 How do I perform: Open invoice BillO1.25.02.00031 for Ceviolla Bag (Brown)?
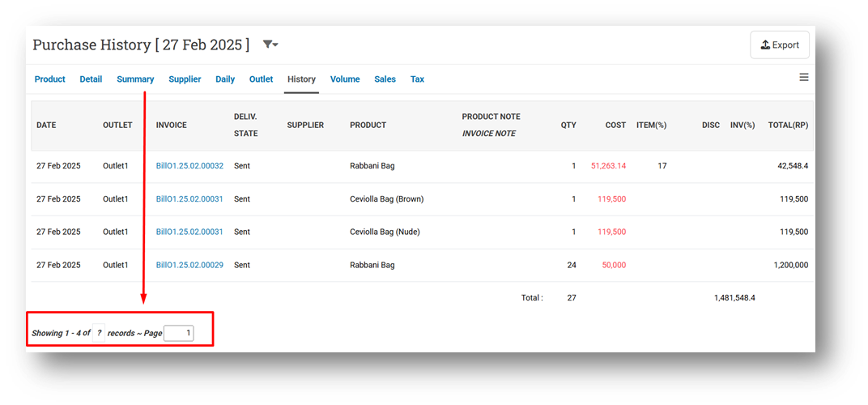(189, 199)
